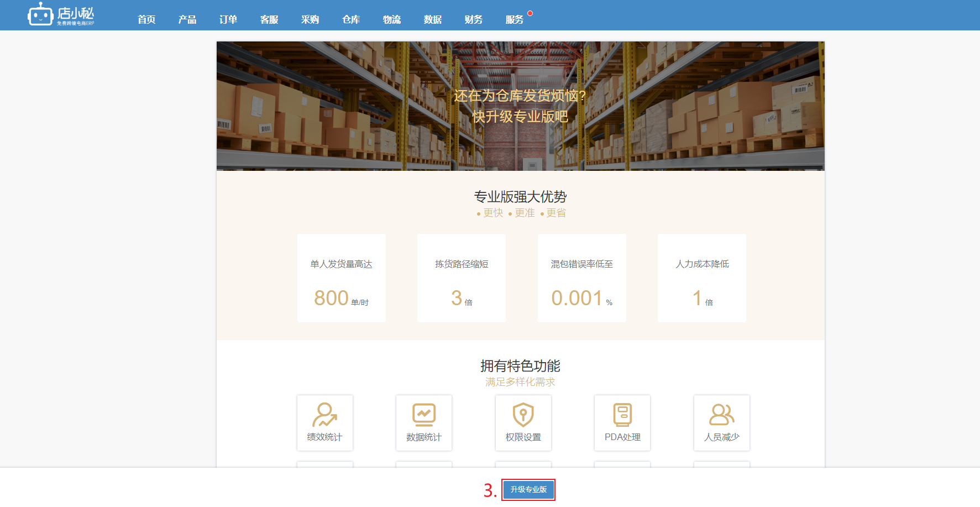This screenshot has height=507, width=980.
Task: Click the 人员减少 people icon
Action: point(722,414)
